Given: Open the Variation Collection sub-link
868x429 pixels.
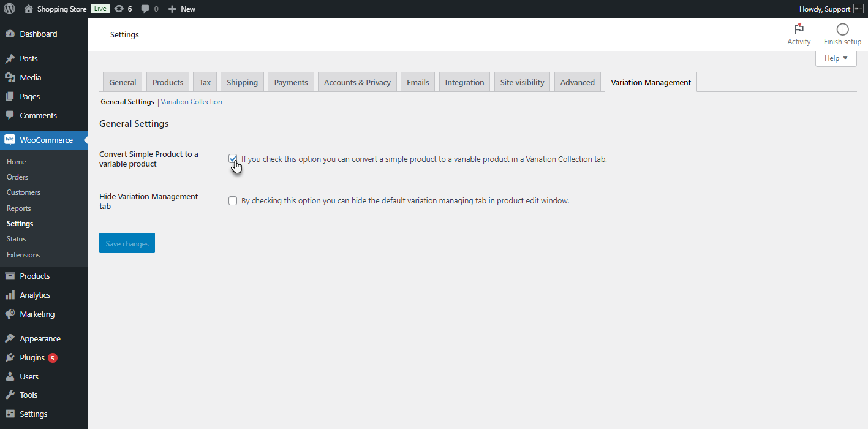Looking at the screenshot, I should click(192, 102).
